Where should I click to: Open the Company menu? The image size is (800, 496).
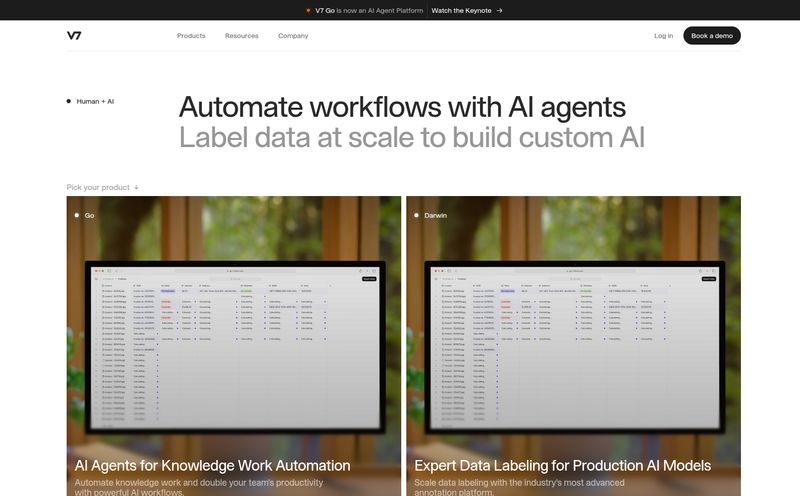[x=293, y=36]
